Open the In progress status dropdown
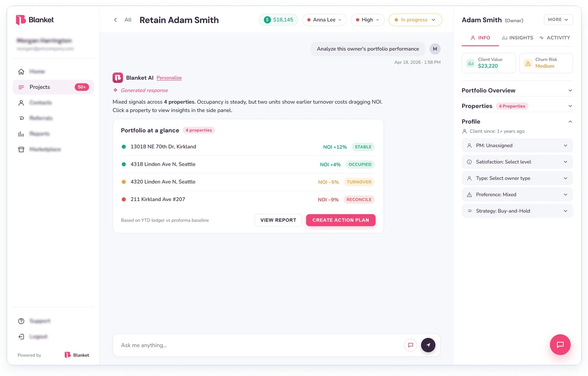588x376 pixels. 415,20
